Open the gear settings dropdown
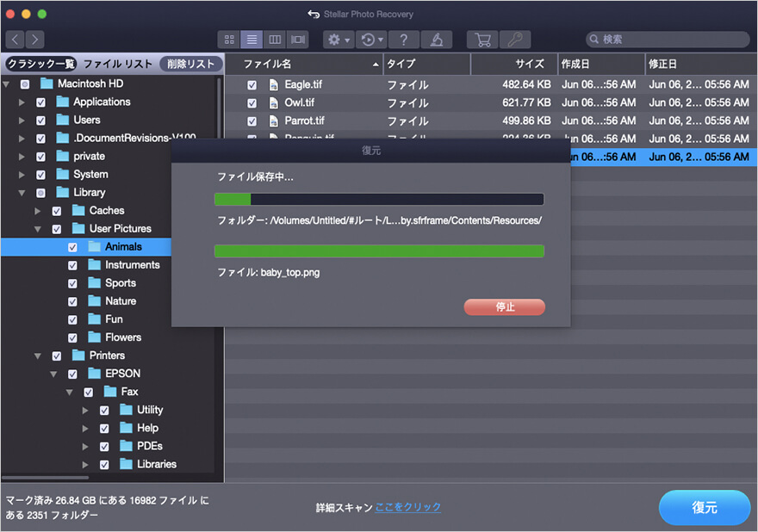Image resolution: width=758 pixels, height=532 pixels. pos(338,40)
